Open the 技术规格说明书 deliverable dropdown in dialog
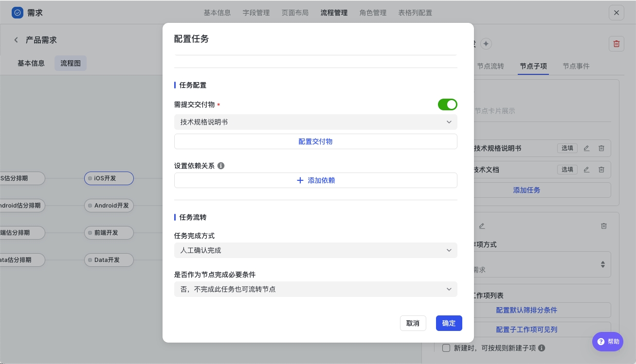 coord(316,122)
